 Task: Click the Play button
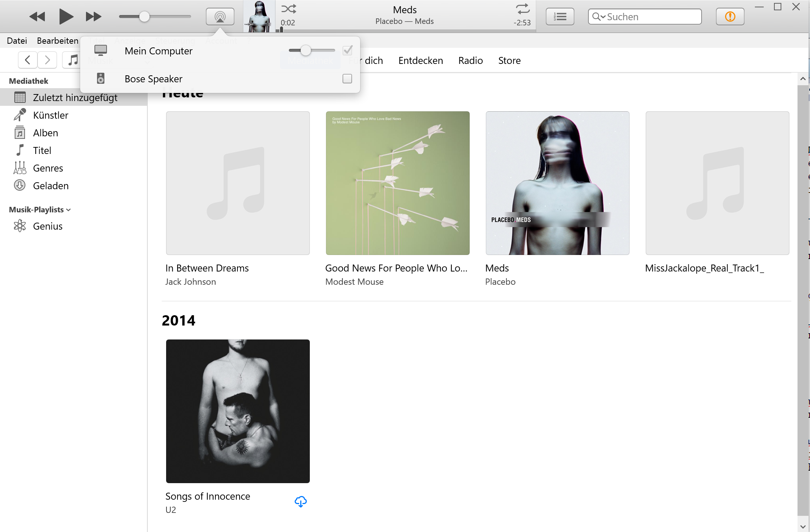point(66,17)
